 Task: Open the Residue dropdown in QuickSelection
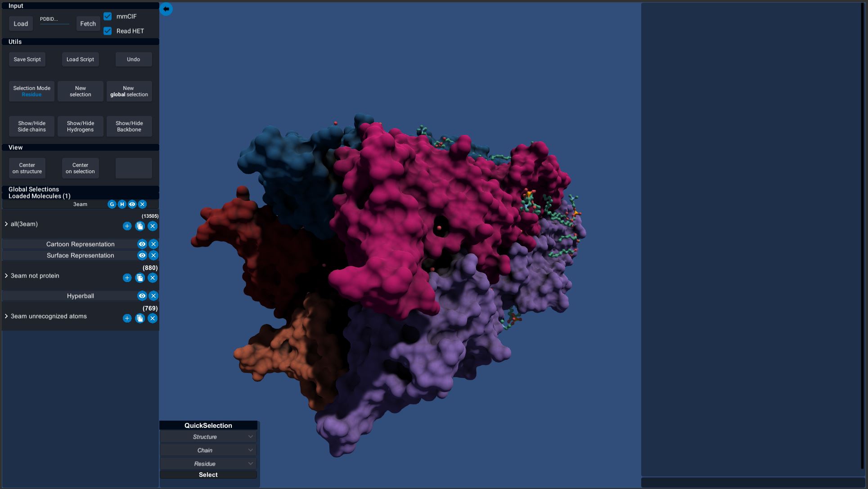click(208, 464)
